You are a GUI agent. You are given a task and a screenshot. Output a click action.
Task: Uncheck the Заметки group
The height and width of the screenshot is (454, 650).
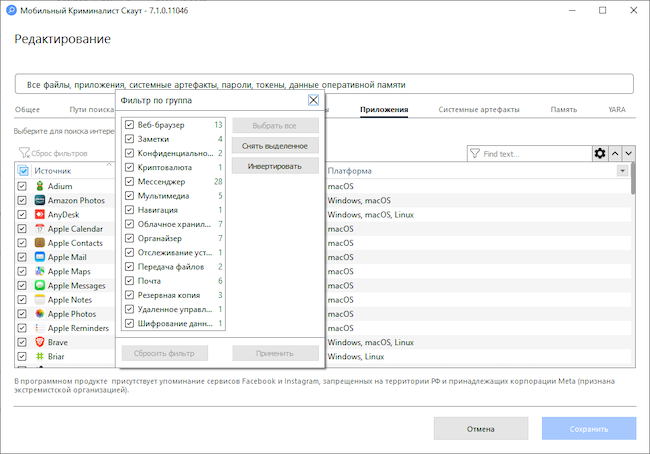(x=129, y=139)
